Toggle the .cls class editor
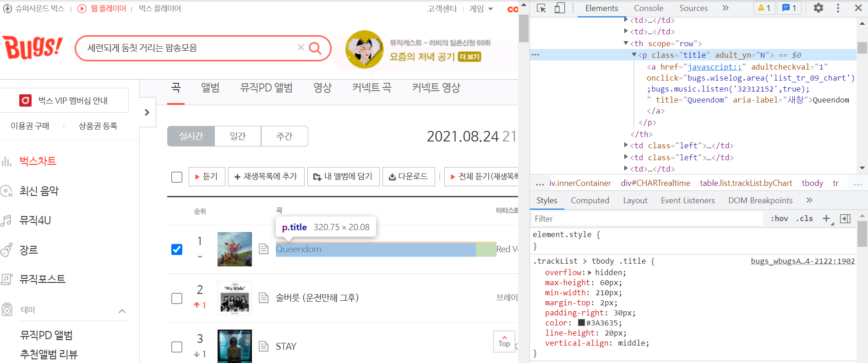Screen dimensions: 868x363 click(x=804, y=219)
